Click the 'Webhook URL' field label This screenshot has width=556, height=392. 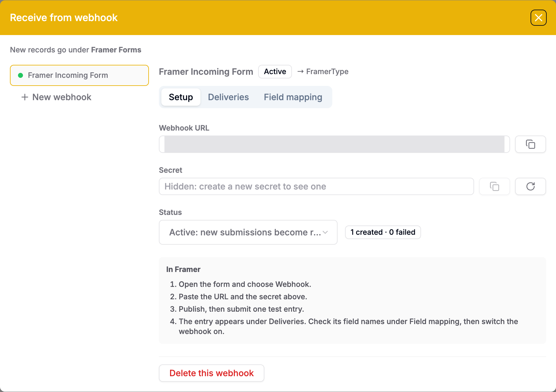click(184, 128)
